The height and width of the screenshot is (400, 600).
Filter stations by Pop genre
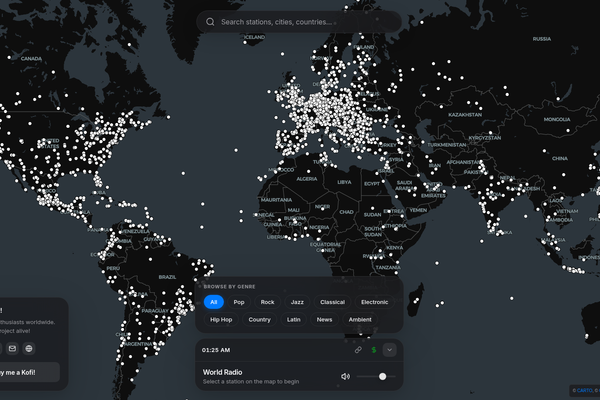239,301
